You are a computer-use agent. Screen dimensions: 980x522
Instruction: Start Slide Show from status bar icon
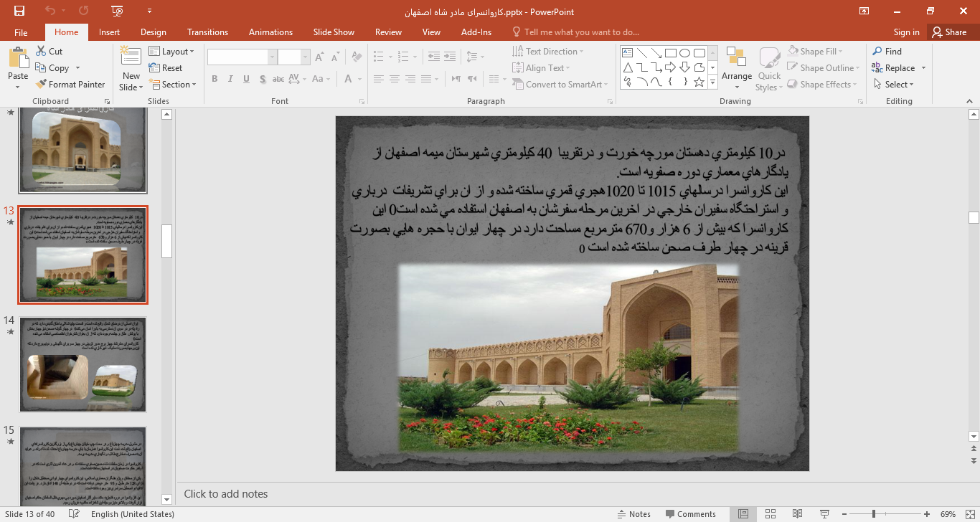824,514
